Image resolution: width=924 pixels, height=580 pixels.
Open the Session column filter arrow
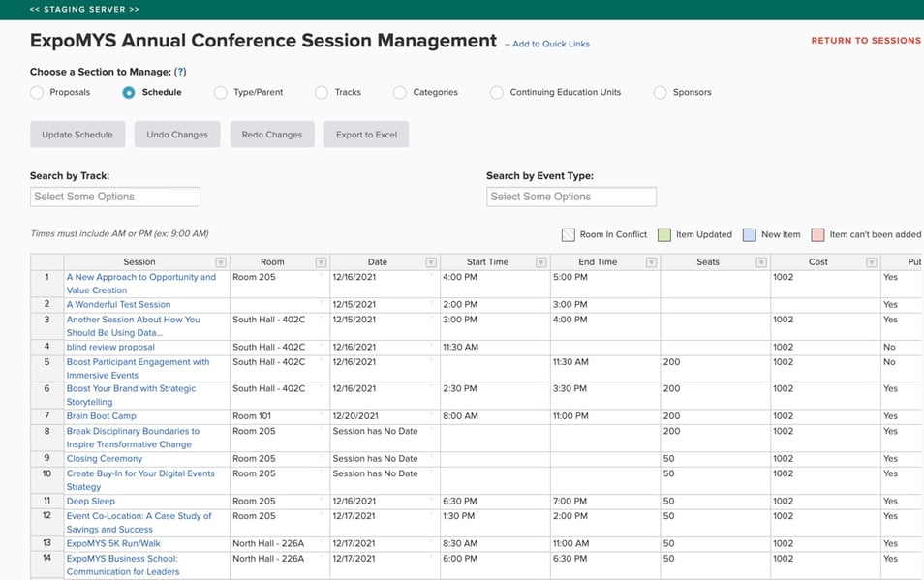pyautogui.click(x=221, y=262)
